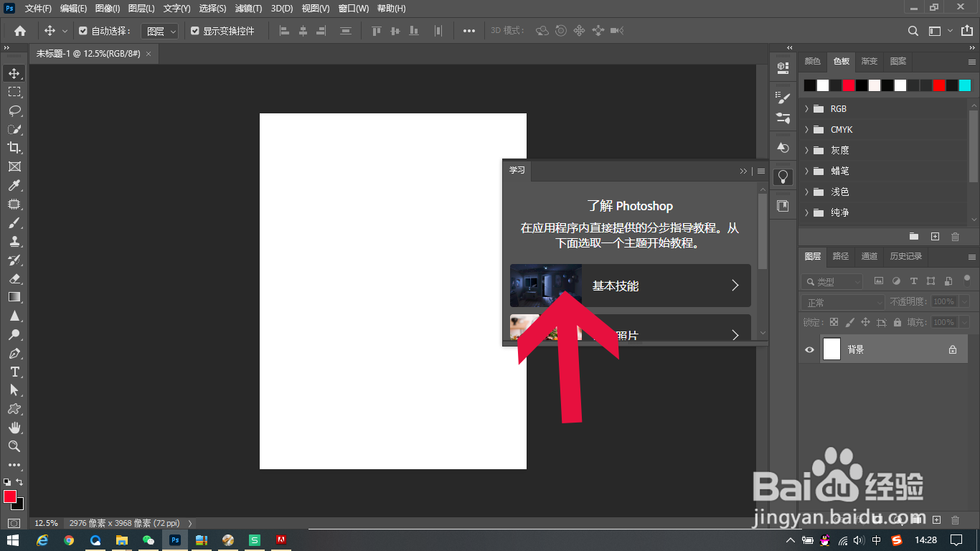Select the Eraser tool
This screenshot has height=551, width=980.
tap(14, 278)
